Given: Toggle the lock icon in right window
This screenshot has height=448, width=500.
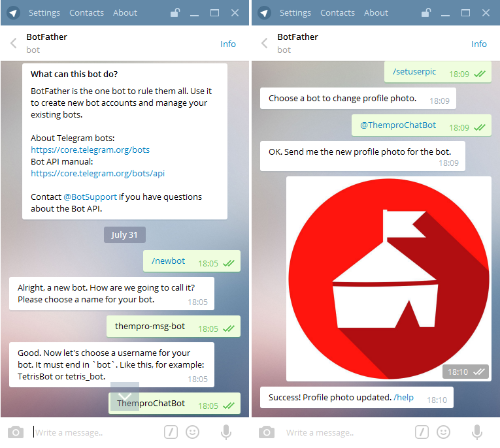Looking at the screenshot, I should pos(426,13).
